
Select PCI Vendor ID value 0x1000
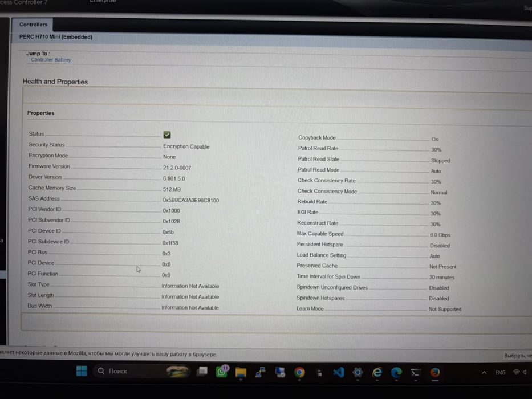click(171, 211)
